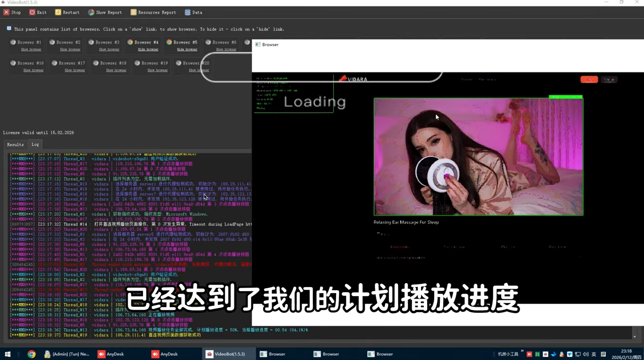Show browser under Browser #19
The width and height of the screenshot is (644, 360).
pyautogui.click(x=157, y=70)
